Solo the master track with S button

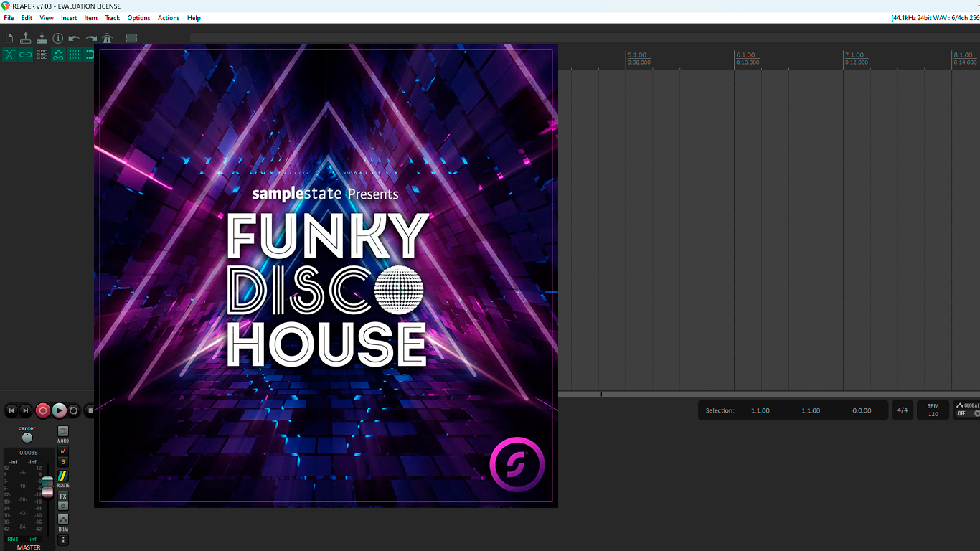pos(63,462)
